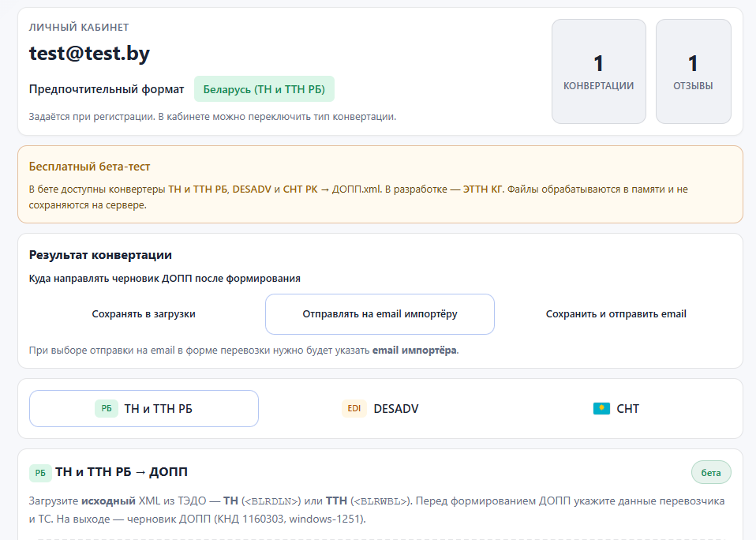Click the Беларусь (ТН и ТТН РБ) format badge
This screenshot has height=540, width=756.
[264, 89]
